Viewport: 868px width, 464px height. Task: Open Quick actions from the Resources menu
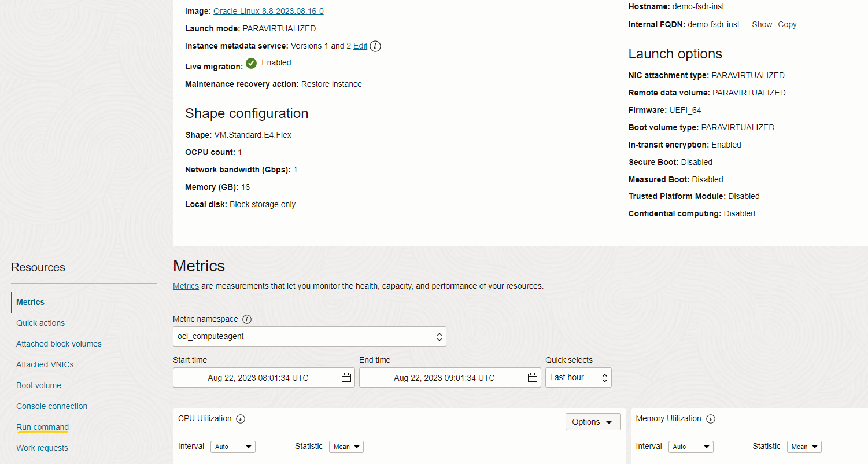[x=40, y=322]
